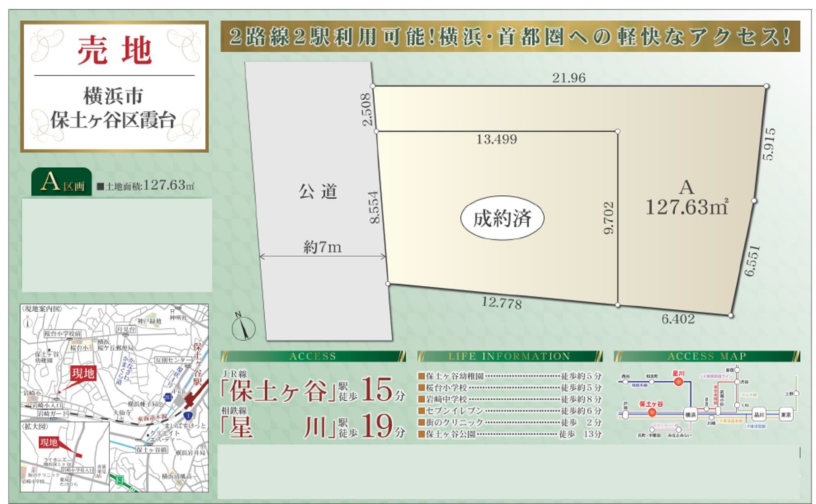Click the gold headline banner at top
The height and width of the screenshot is (504, 816).
pos(510,36)
